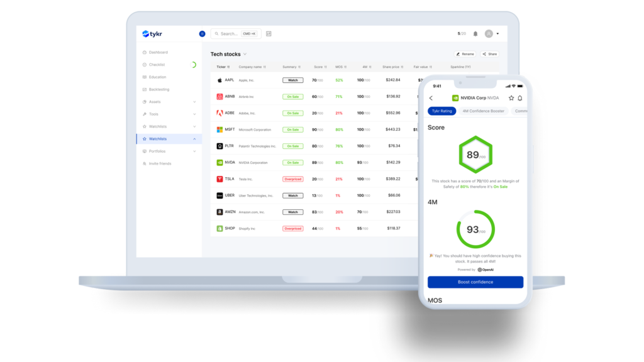Click the calculator icon beside the search box
The height and width of the screenshot is (362, 644).
point(269,34)
